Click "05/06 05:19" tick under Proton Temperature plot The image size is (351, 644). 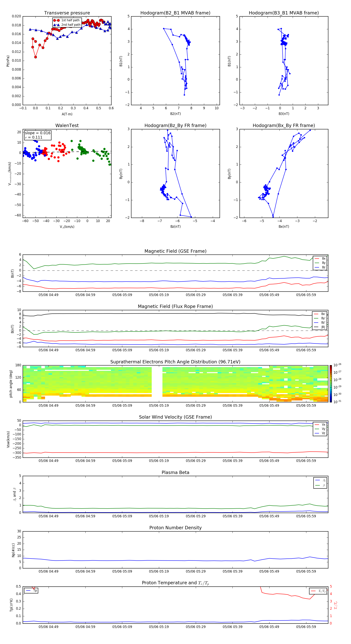(x=159, y=627)
